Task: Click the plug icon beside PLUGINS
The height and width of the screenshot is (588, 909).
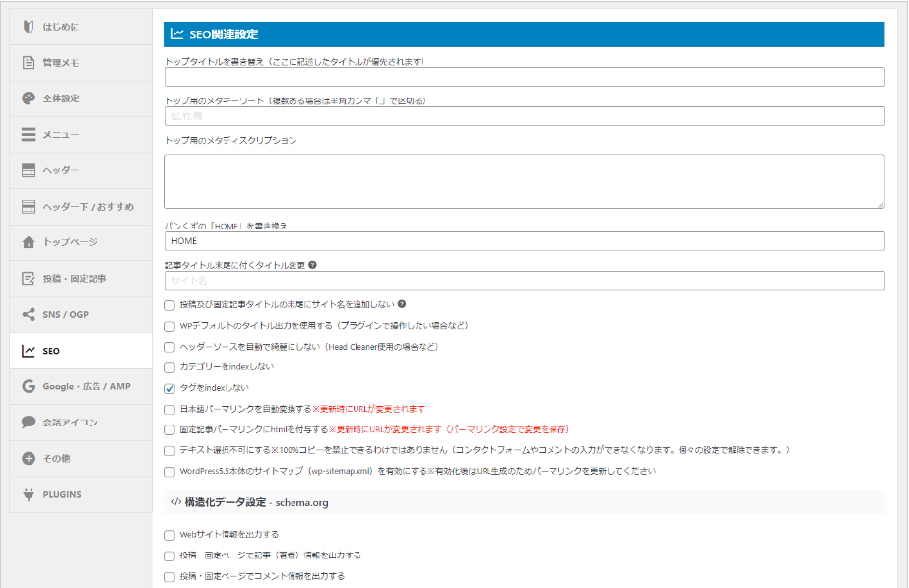Action: (x=29, y=494)
